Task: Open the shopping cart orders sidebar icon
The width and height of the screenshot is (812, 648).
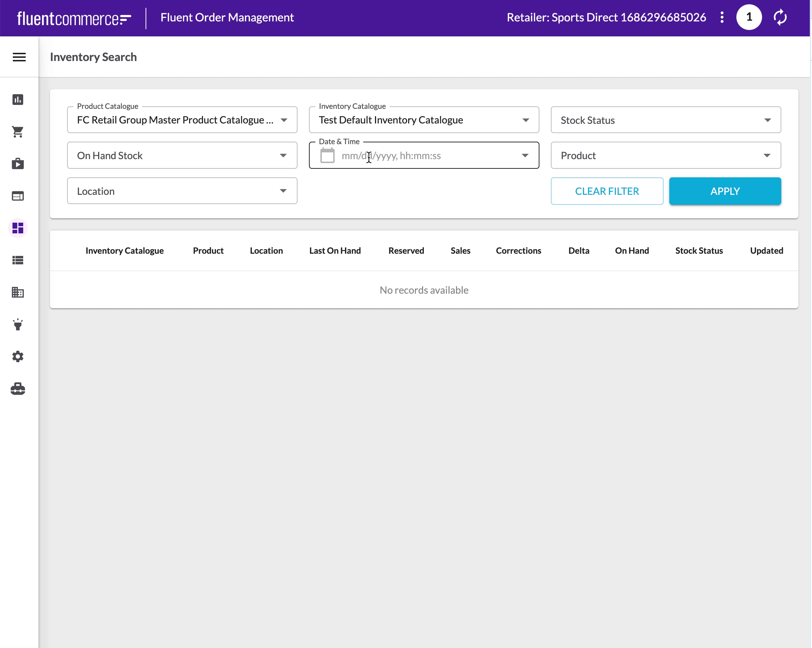Action: tap(18, 131)
